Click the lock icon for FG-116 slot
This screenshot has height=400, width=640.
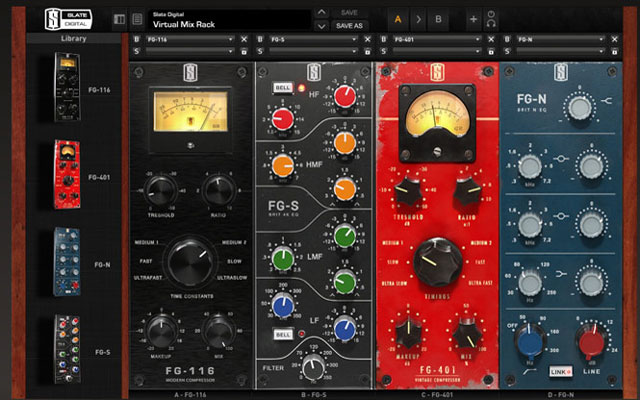tap(244, 51)
